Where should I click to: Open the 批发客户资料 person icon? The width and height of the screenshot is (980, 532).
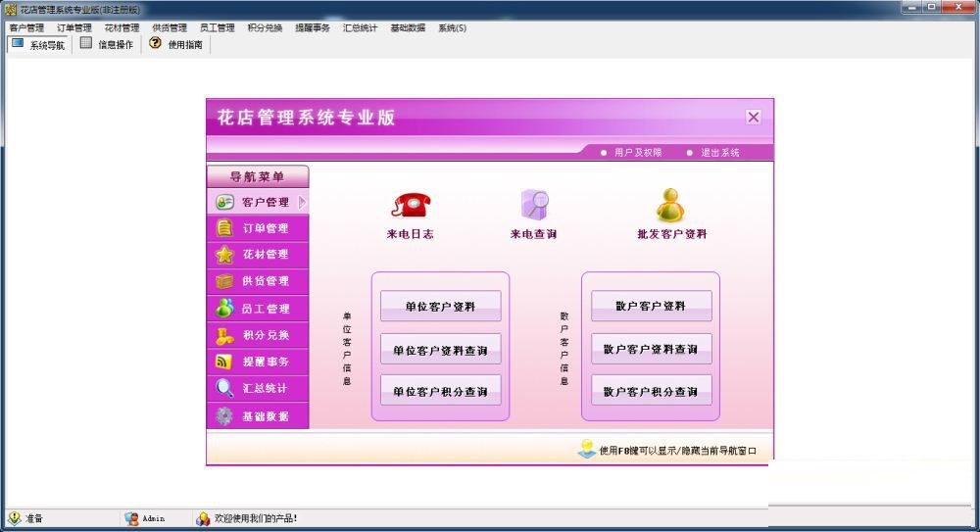coord(670,206)
